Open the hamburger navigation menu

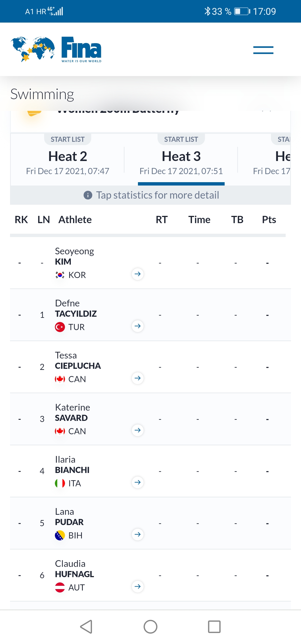coord(263,50)
